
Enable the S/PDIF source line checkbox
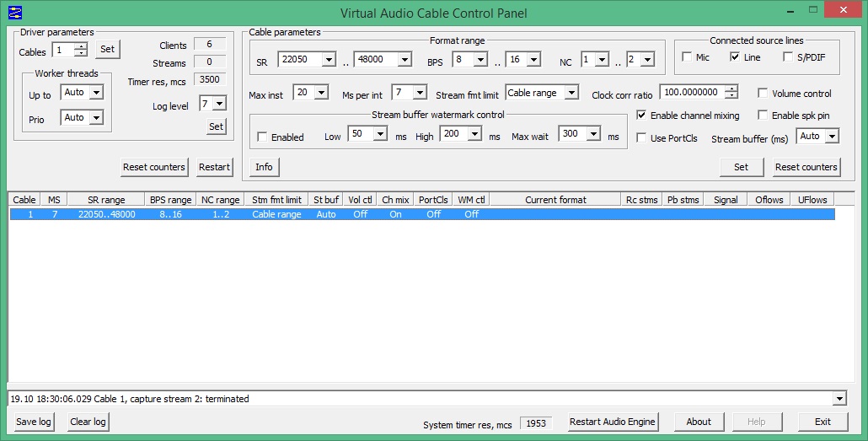[788, 57]
